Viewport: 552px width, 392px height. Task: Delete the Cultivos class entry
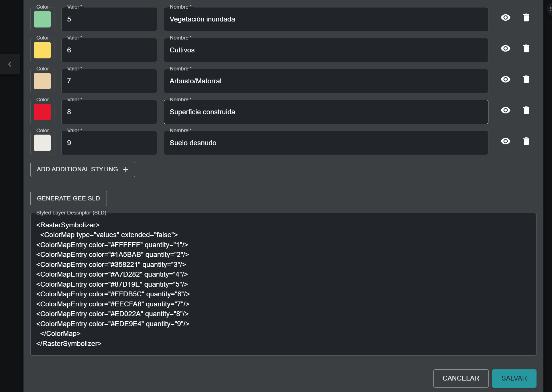[x=526, y=49]
